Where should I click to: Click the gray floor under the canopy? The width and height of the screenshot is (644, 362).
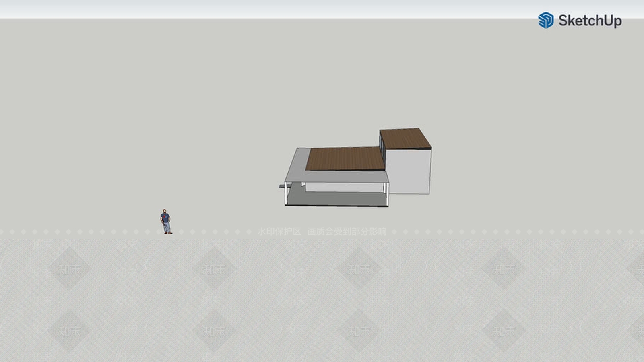click(x=337, y=198)
